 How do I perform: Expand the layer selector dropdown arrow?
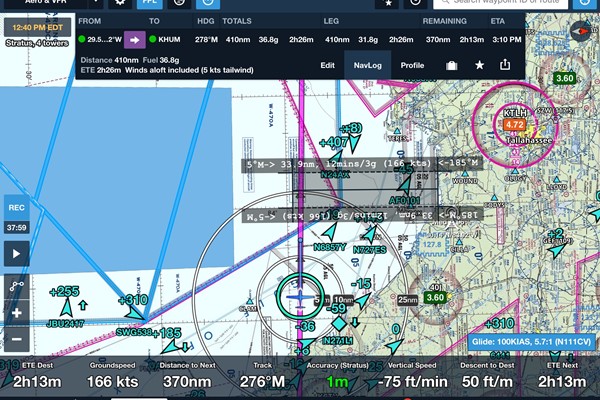tap(96, 2)
